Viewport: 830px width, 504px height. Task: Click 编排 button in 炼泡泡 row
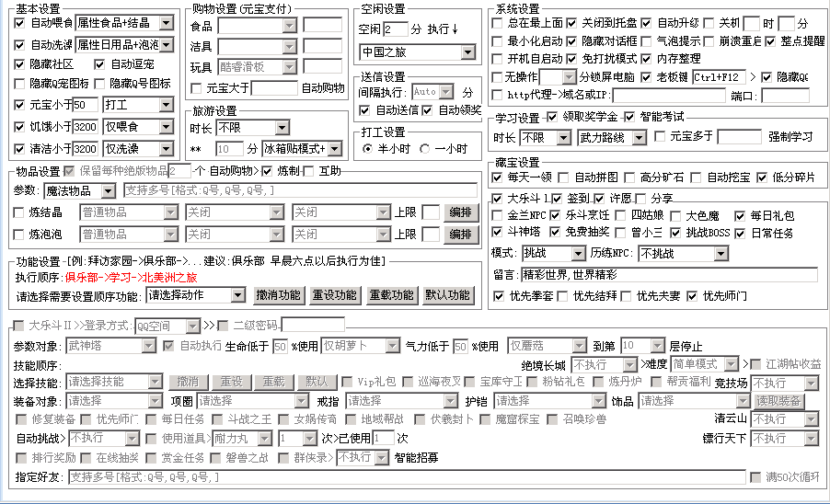[460, 235]
